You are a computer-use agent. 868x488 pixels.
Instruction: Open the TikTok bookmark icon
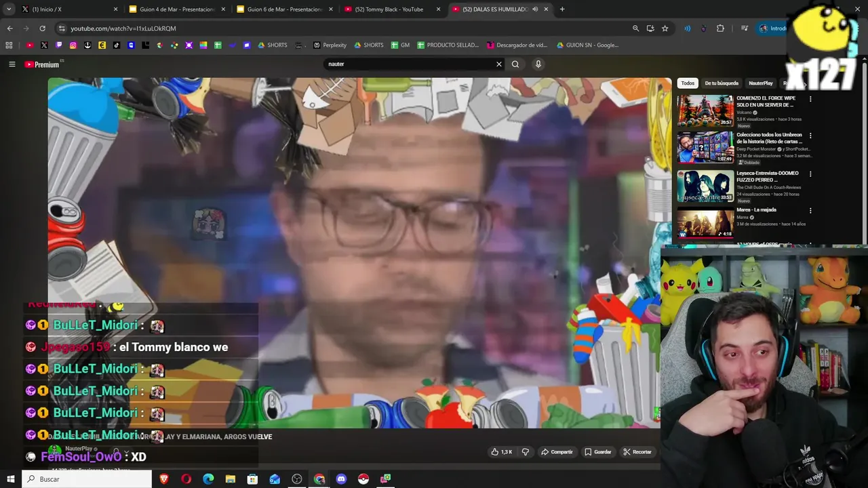coord(117,45)
